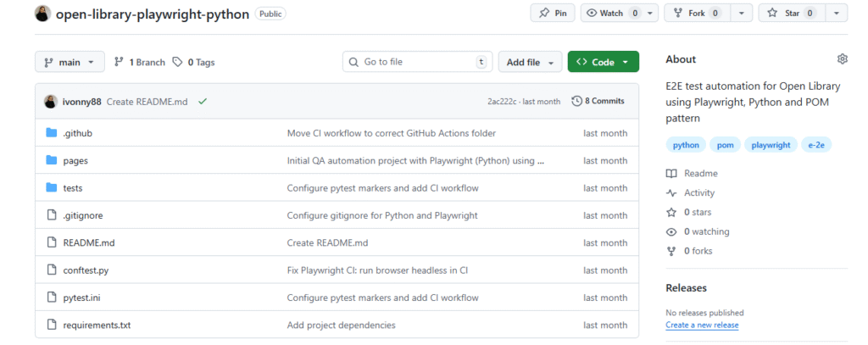Open the pages folder name

pyautogui.click(x=75, y=160)
